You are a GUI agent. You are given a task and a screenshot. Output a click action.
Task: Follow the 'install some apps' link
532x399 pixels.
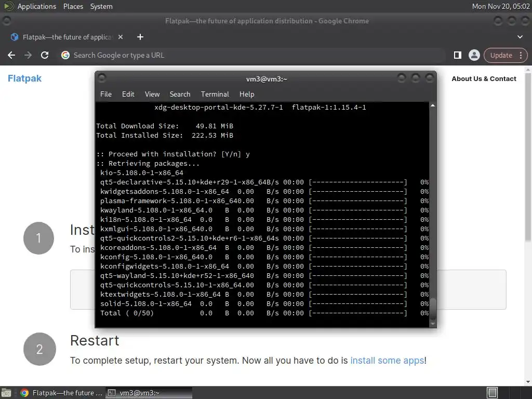click(x=387, y=361)
